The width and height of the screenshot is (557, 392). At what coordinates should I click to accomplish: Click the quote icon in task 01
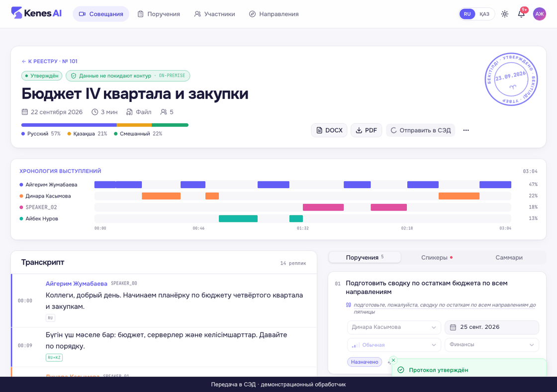(x=349, y=305)
